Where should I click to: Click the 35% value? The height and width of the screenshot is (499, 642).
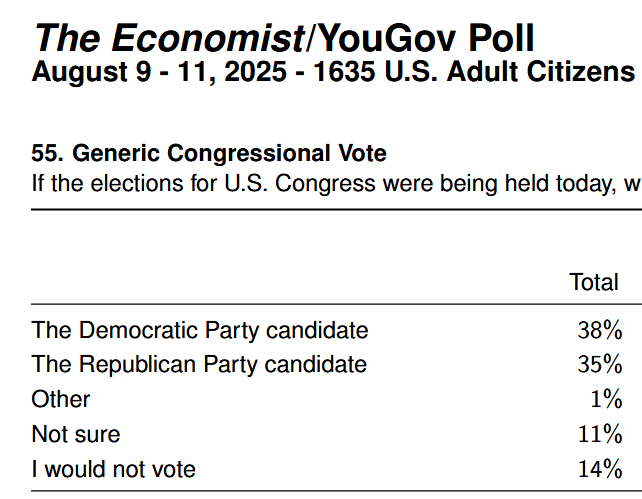(600, 364)
